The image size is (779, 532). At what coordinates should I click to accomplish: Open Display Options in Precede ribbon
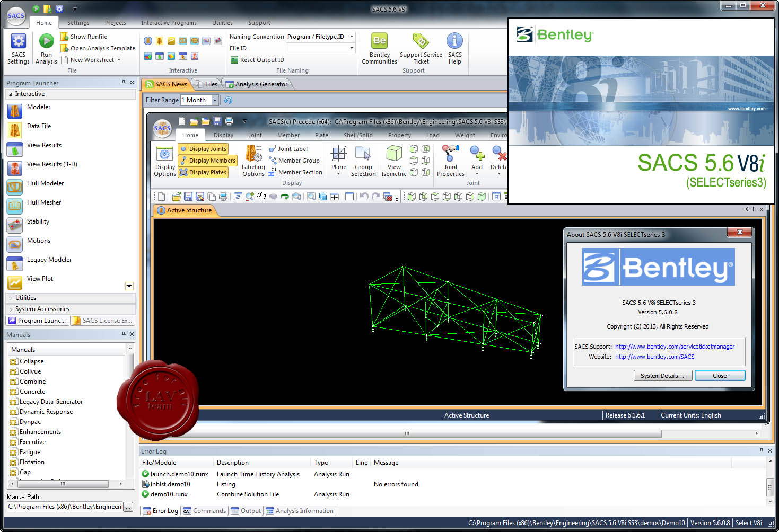[x=165, y=161]
